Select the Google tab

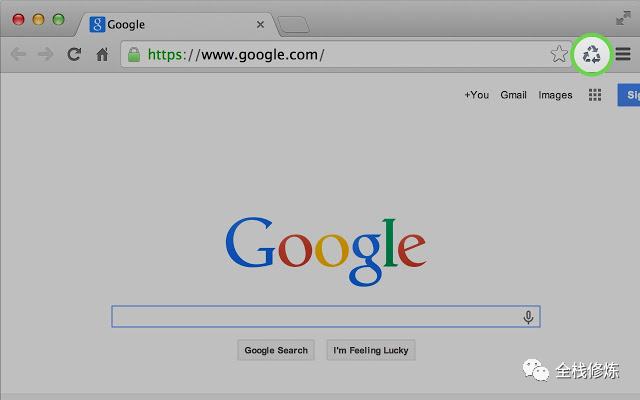[160, 24]
